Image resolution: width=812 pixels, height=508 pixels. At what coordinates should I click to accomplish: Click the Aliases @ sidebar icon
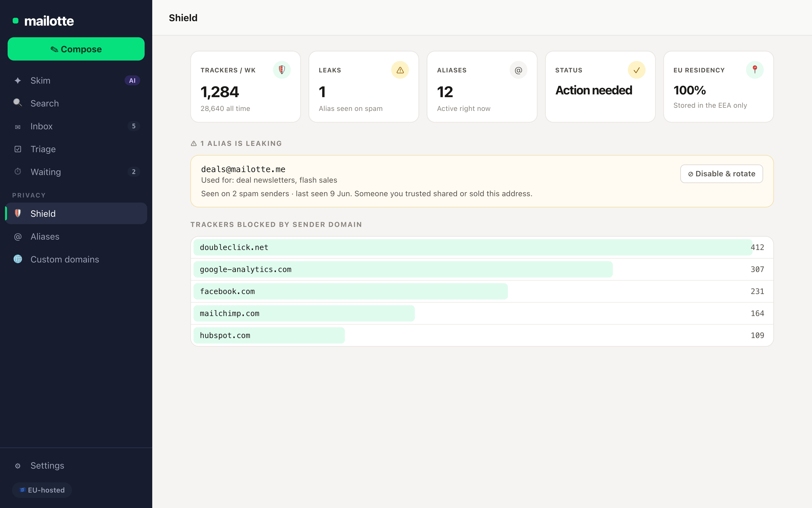(x=18, y=236)
